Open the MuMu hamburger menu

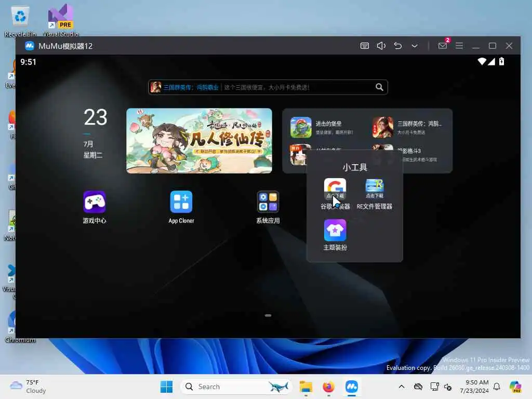[459, 46]
